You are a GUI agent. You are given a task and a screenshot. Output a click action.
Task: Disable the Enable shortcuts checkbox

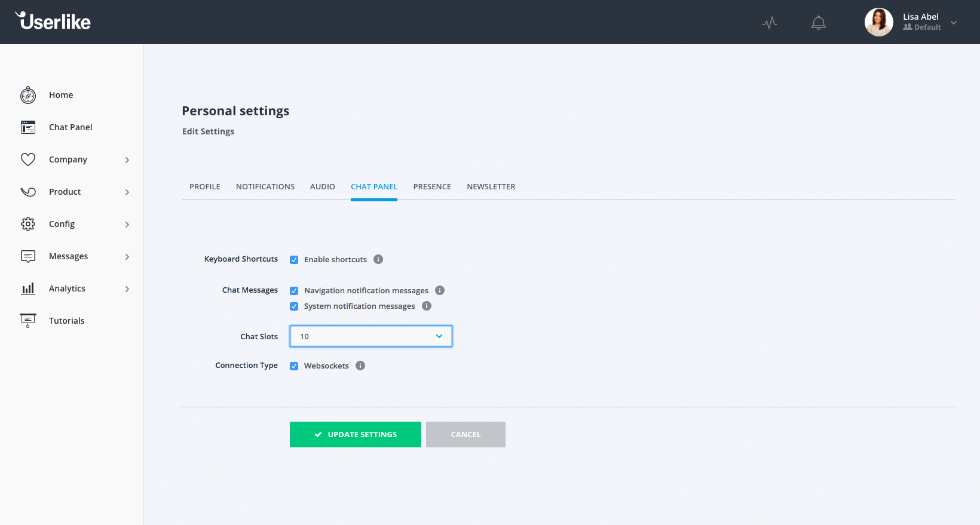pos(294,260)
